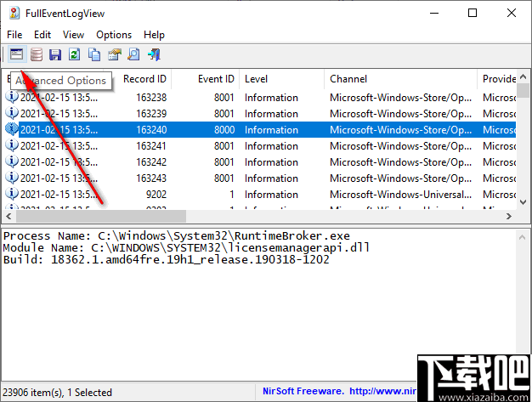Click the horizontal scrollbar thumb

[101, 216]
